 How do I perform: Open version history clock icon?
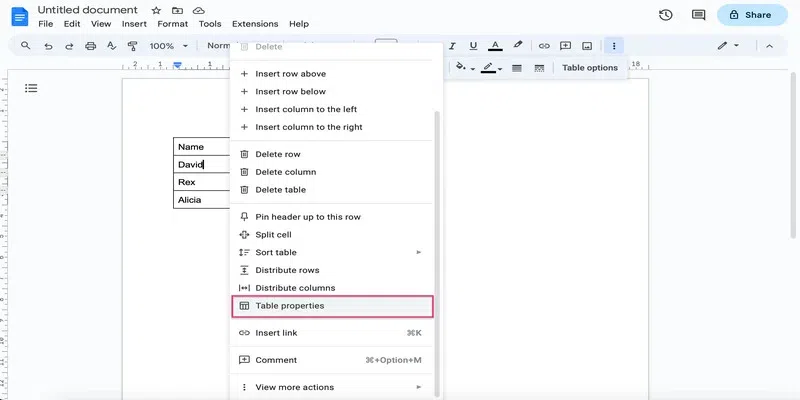[665, 15]
